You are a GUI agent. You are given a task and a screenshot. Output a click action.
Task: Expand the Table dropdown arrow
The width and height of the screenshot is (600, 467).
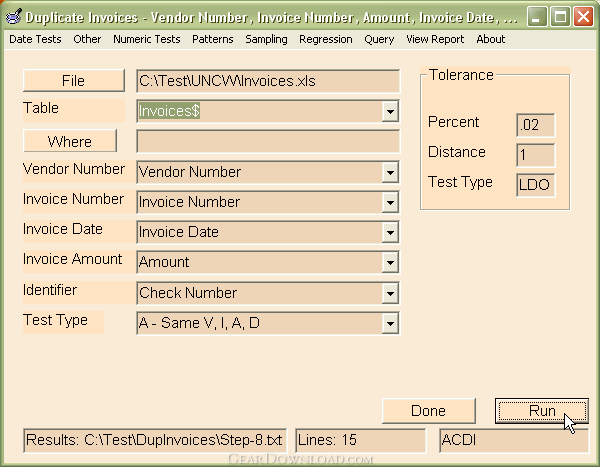(x=390, y=111)
